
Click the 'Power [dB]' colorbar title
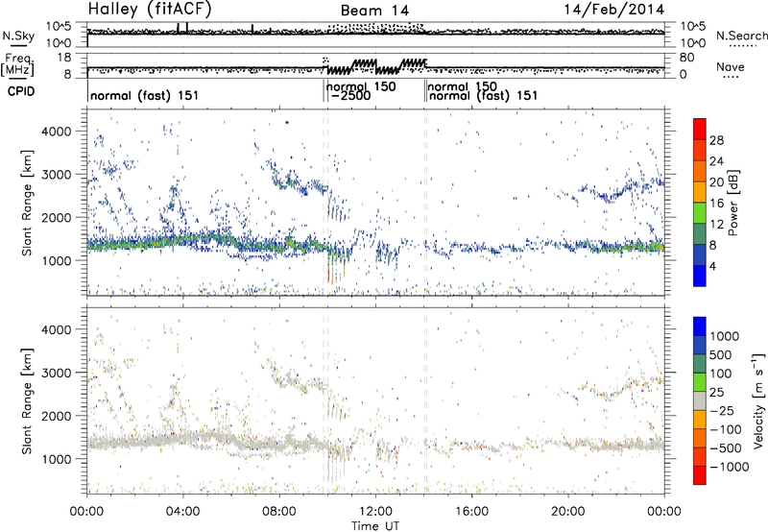coord(733,203)
